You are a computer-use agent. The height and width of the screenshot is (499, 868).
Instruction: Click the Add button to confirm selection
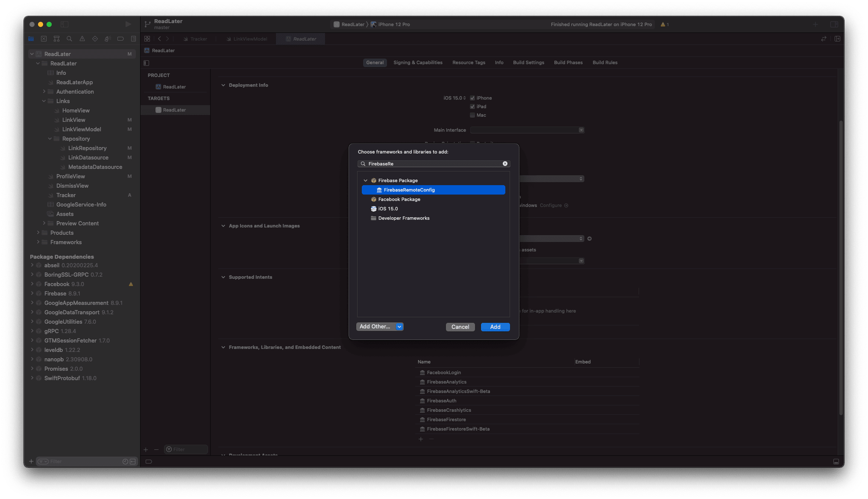(x=495, y=327)
